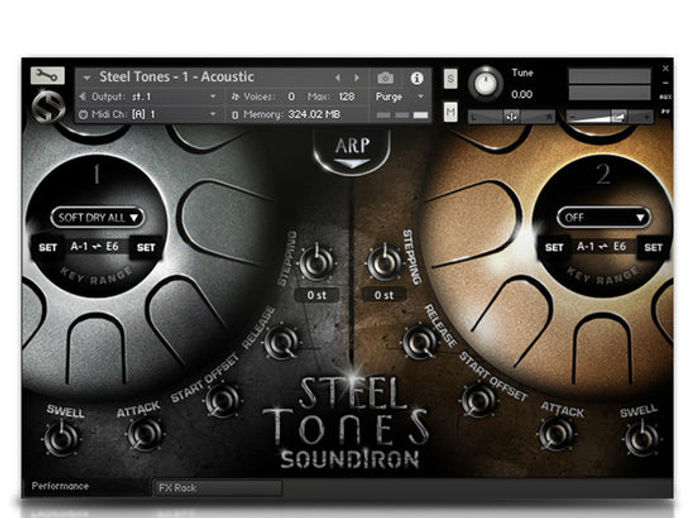Click the Voices count value 0

point(291,96)
